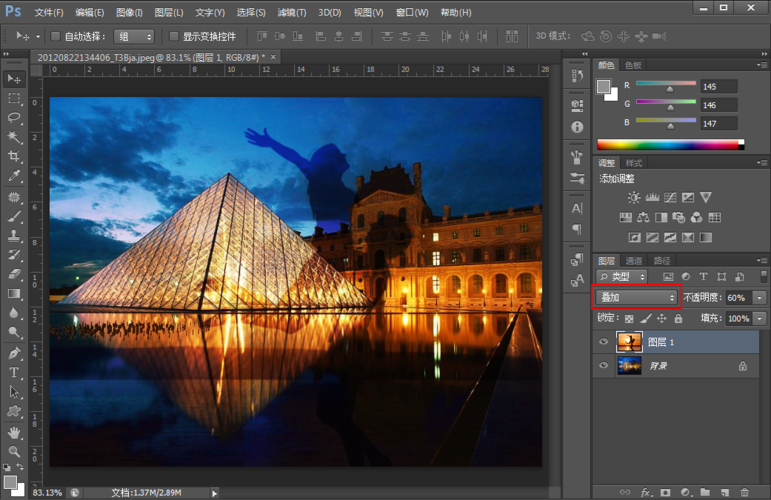Select the Path Selection tool

14,392
